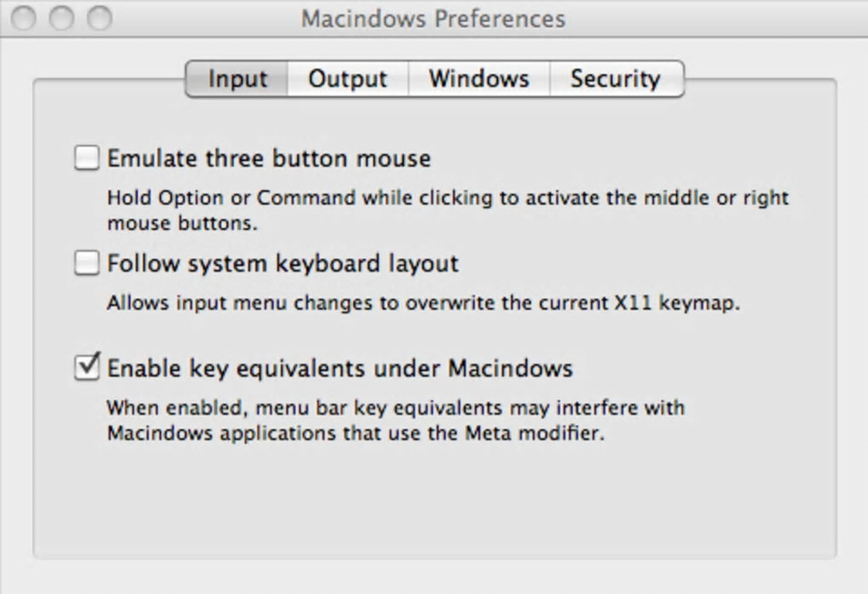This screenshot has width=868, height=594.
Task: Minimize the Macindows Preferences window
Action: (62, 18)
